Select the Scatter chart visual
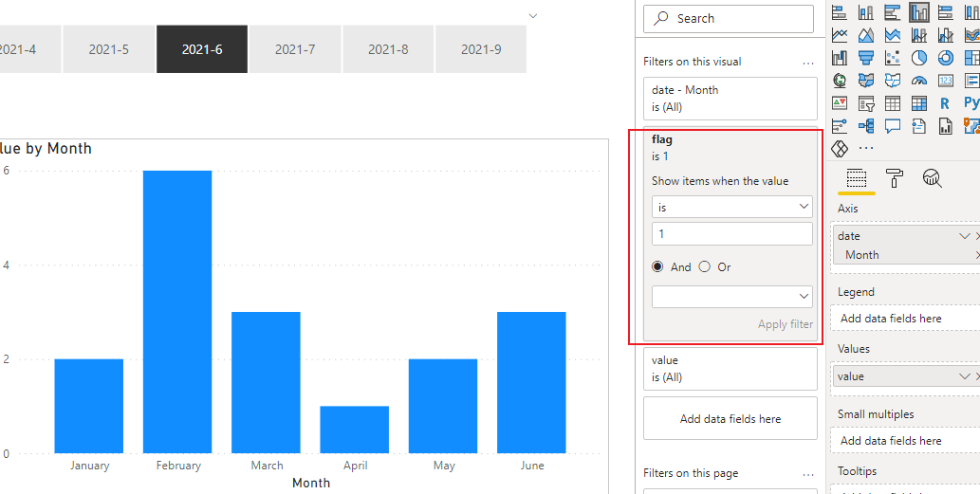This screenshot has height=494, width=980. click(893, 58)
